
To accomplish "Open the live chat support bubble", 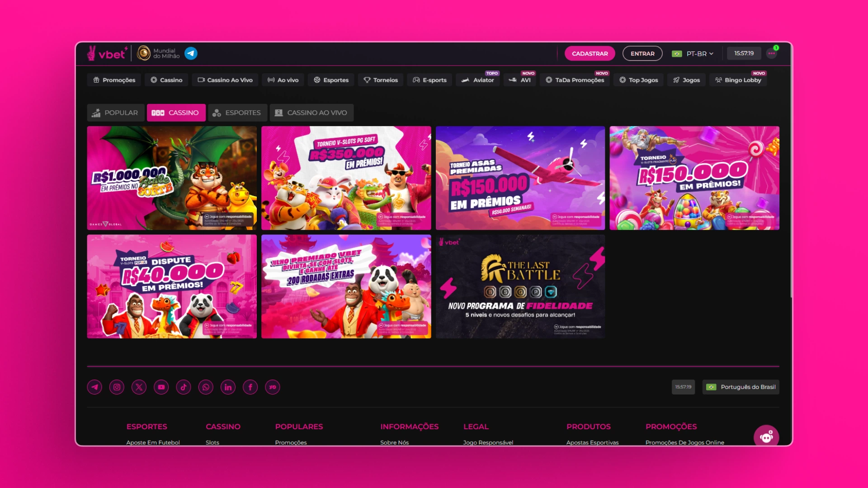I will 766,436.
